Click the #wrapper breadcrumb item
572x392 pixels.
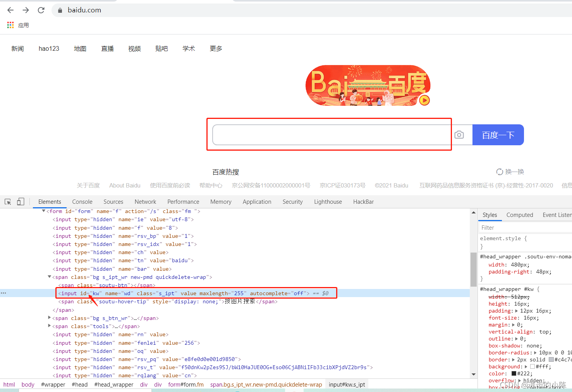coord(53,385)
